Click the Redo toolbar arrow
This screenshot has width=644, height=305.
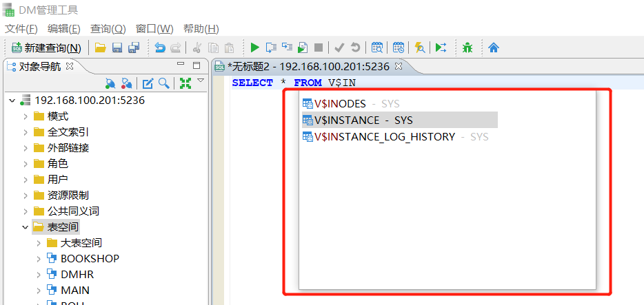[175, 48]
